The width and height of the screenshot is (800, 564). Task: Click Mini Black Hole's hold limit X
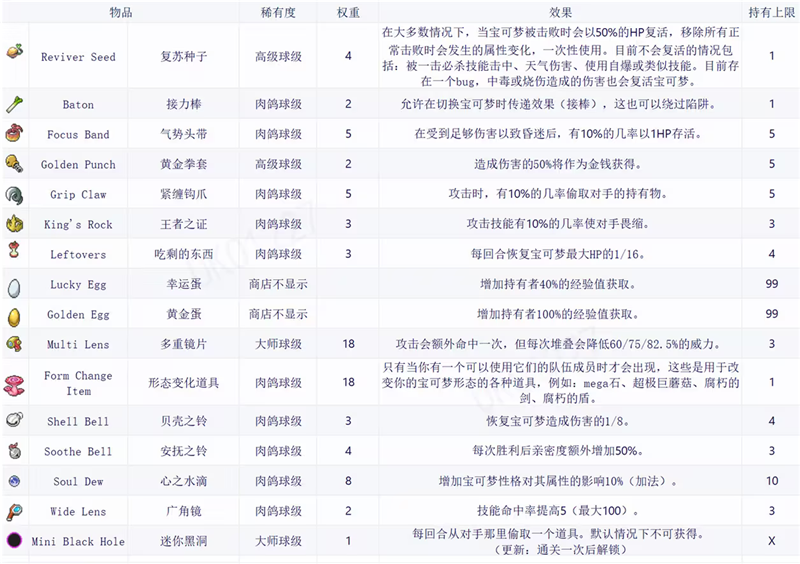point(771,541)
